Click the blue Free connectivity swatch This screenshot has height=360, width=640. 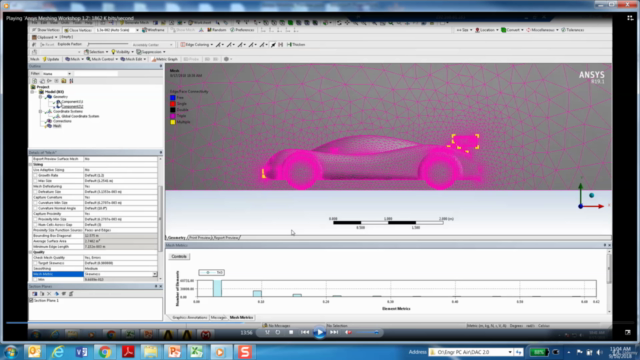(173, 98)
